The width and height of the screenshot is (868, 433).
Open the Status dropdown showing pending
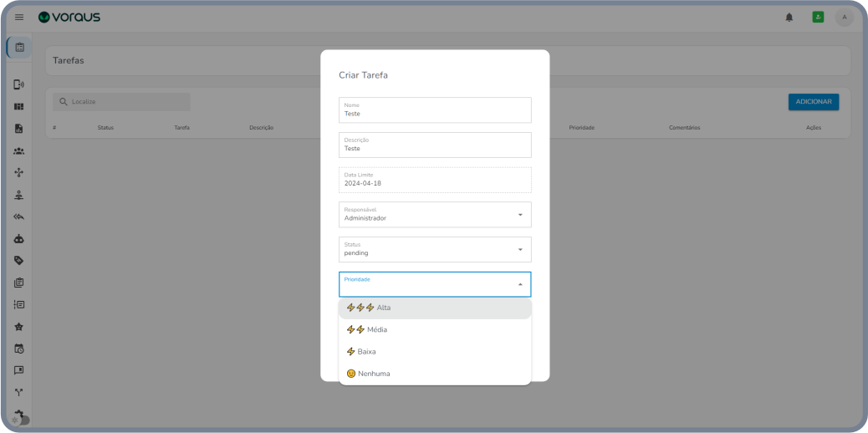point(434,250)
